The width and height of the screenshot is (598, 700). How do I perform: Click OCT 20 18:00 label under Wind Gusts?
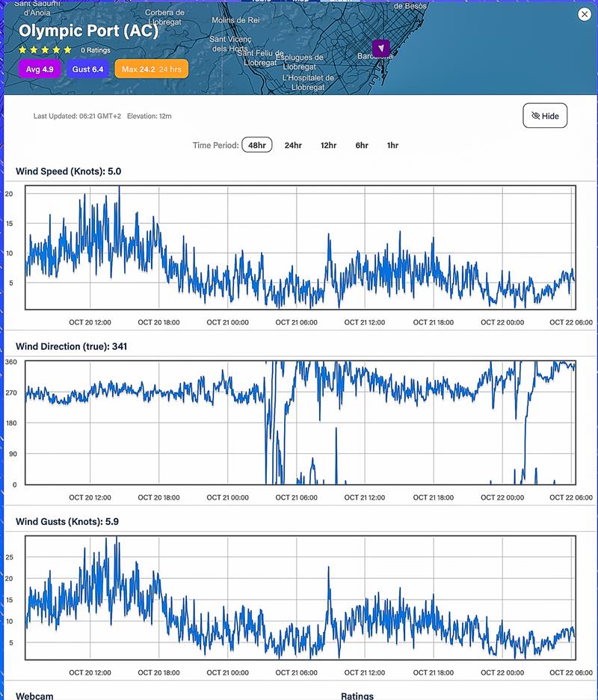159,673
